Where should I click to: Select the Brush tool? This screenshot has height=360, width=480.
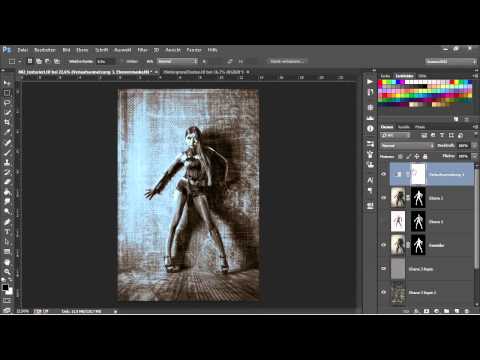coord(7,153)
